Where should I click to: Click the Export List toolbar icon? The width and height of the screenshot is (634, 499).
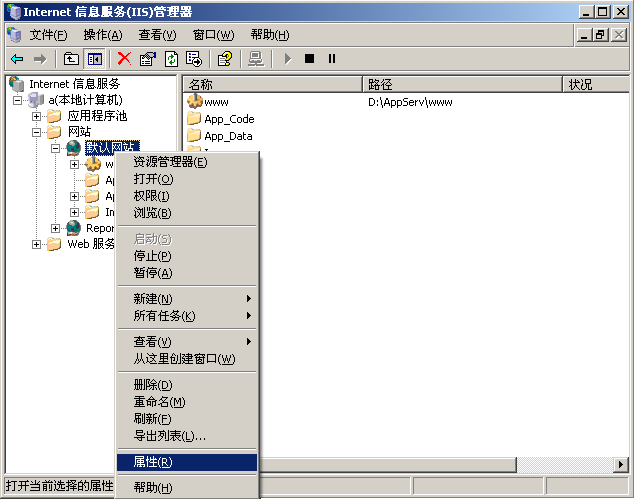click(x=194, y=59)
